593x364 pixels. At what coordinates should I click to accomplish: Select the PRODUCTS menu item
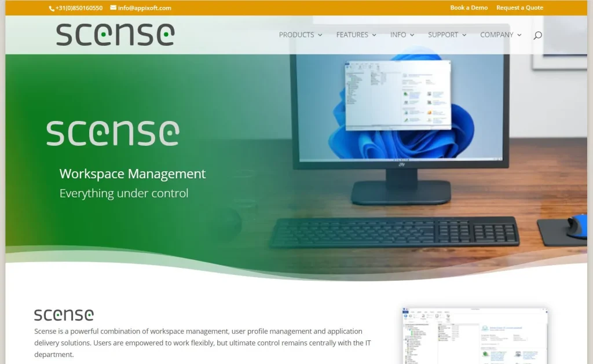[296, 35]
